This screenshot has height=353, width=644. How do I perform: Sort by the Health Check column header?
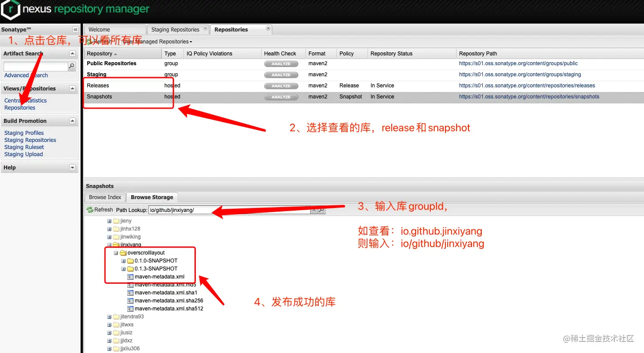284,54
